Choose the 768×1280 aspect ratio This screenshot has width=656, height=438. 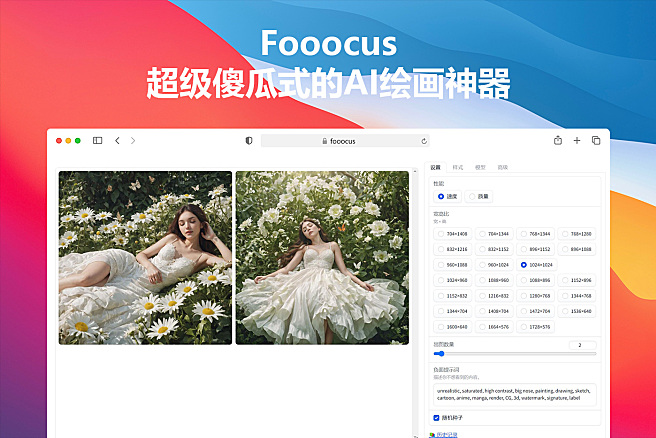(577, 234)
